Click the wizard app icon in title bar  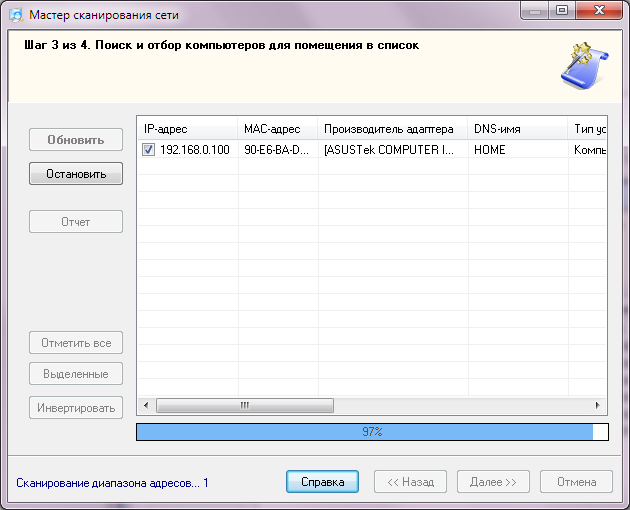(x=15, y=15)
